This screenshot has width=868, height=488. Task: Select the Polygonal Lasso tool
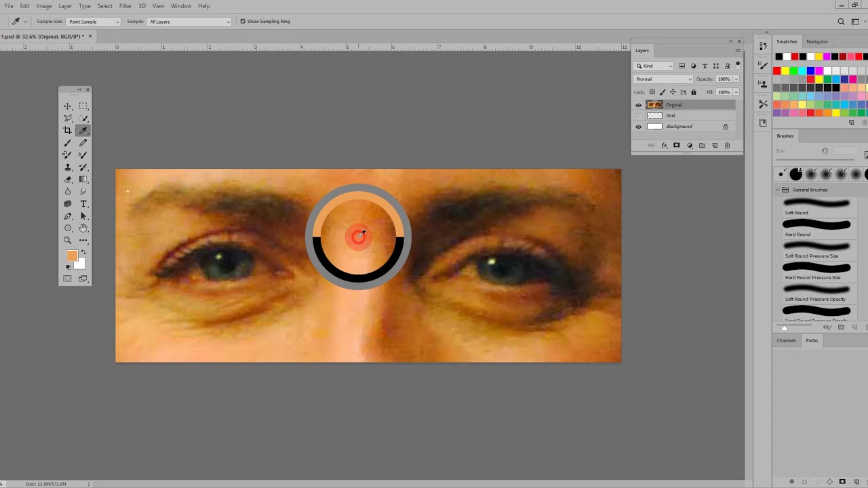pyautogui.click(x=68, y=119)
